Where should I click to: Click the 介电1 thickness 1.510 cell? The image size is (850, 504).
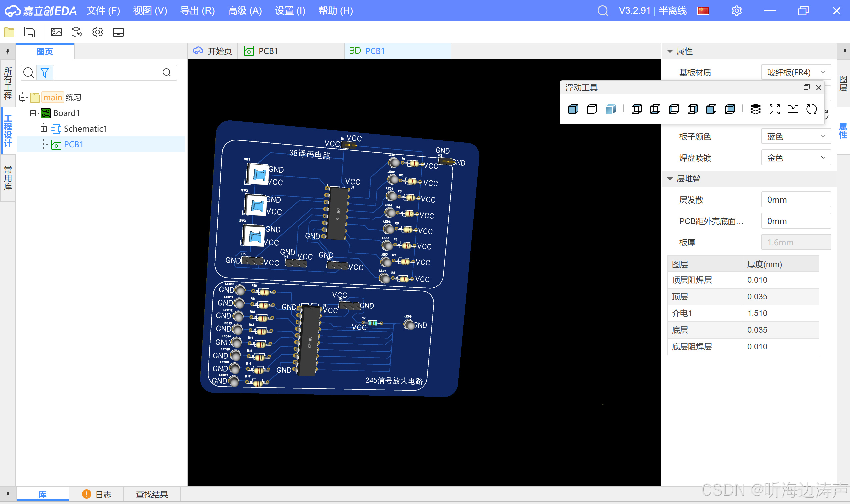point(780,313)
